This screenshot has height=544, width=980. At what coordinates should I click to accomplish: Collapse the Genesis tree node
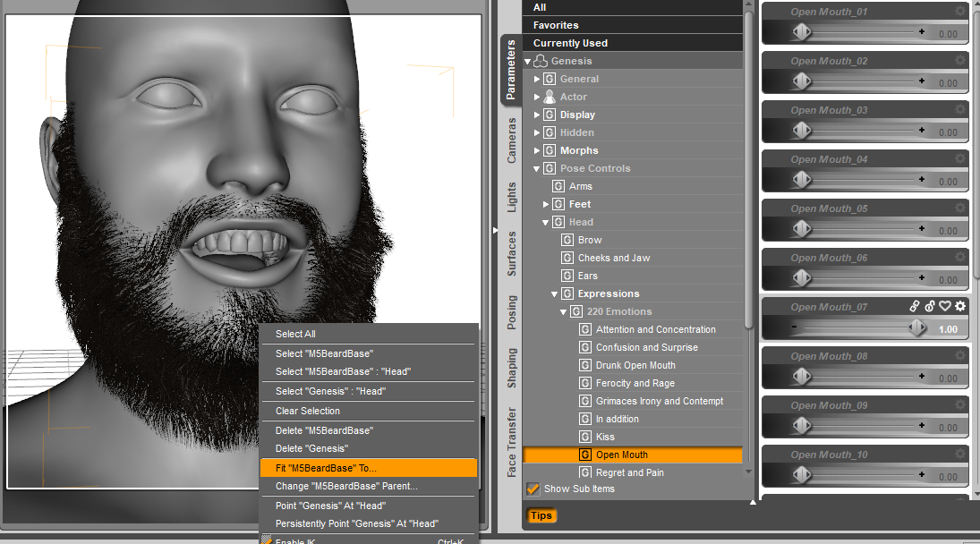tap(527, 61)
